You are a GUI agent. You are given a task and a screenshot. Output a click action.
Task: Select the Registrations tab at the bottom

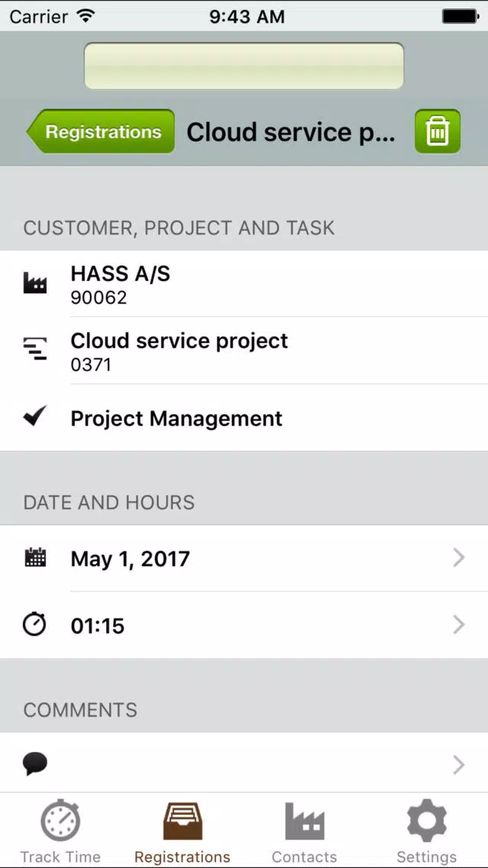(x=183, y=832)
